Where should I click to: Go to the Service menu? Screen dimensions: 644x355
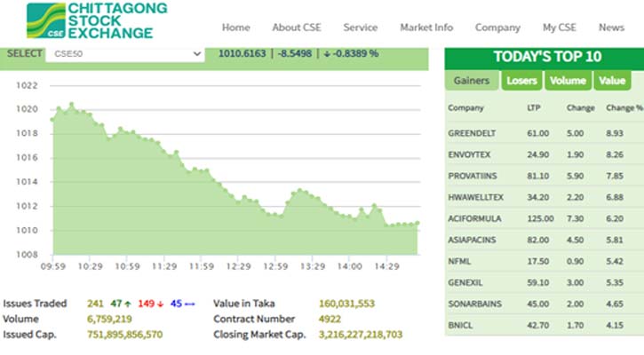click(360, 28)
